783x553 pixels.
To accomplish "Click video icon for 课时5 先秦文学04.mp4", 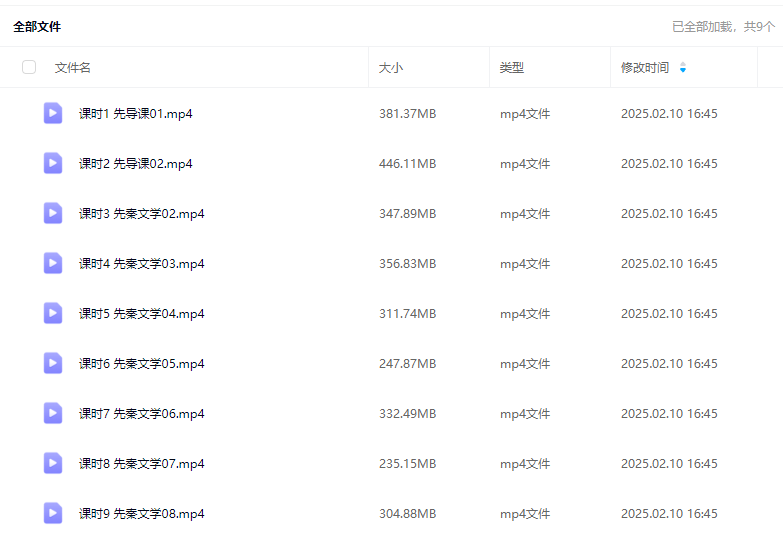I will coord(53,313).
